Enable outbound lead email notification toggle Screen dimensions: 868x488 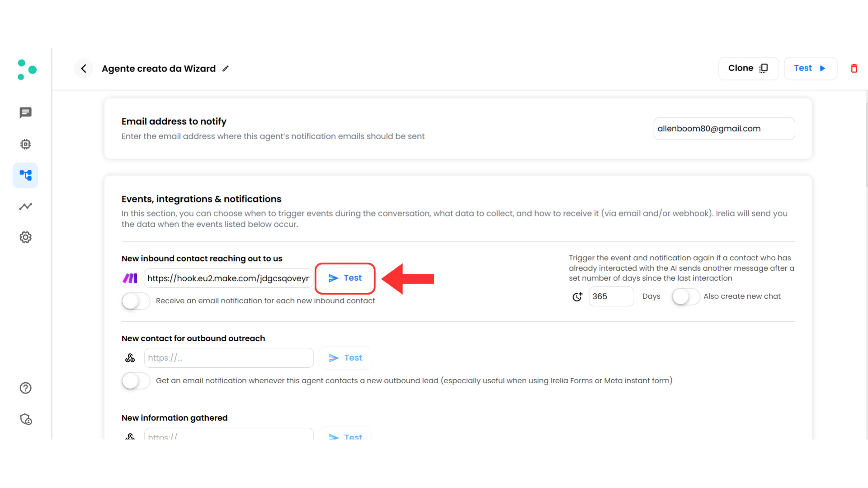pyautogui.click(x=135, y=381)
